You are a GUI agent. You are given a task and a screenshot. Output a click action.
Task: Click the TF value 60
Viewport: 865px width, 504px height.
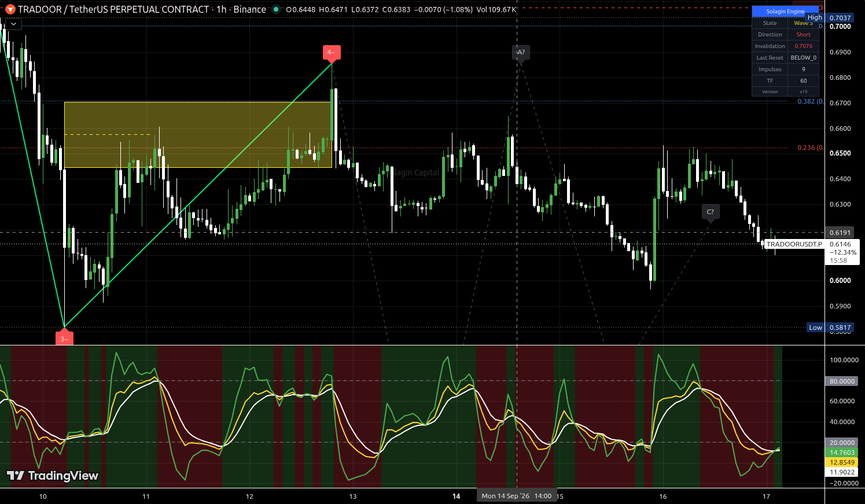point(803,81)
